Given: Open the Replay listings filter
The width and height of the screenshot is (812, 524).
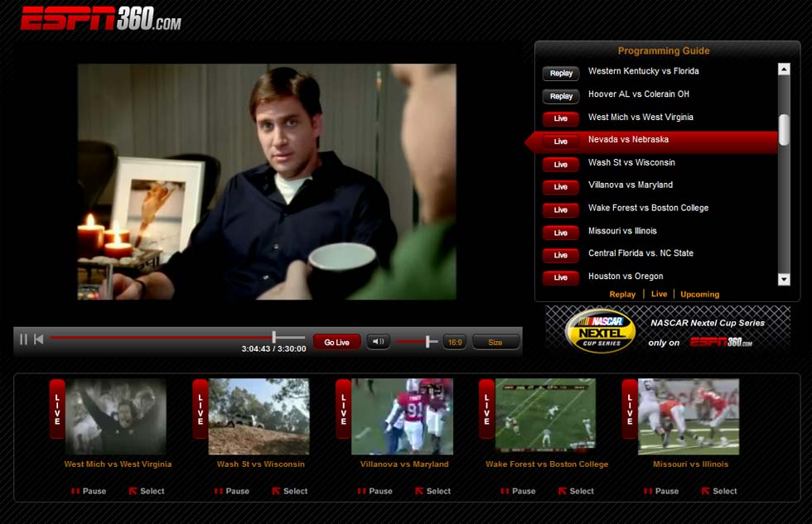Looking at the screenshot, I should [624, 294].
